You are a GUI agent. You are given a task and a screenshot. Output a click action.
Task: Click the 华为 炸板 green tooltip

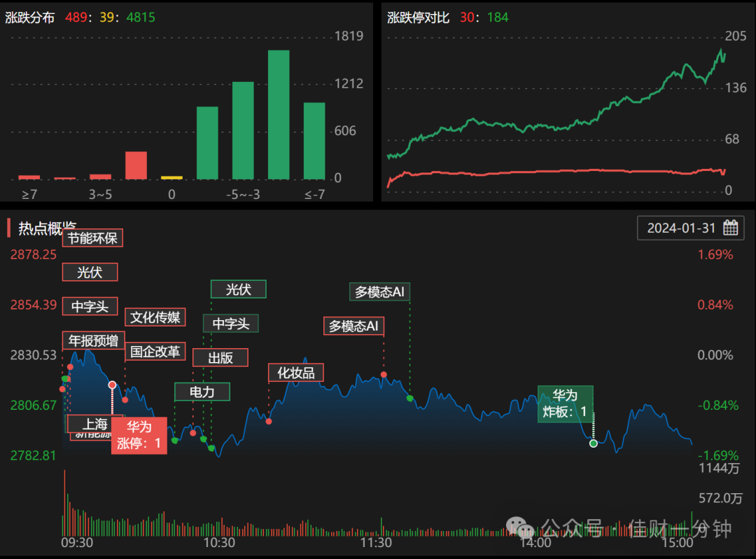click(565, 403)
